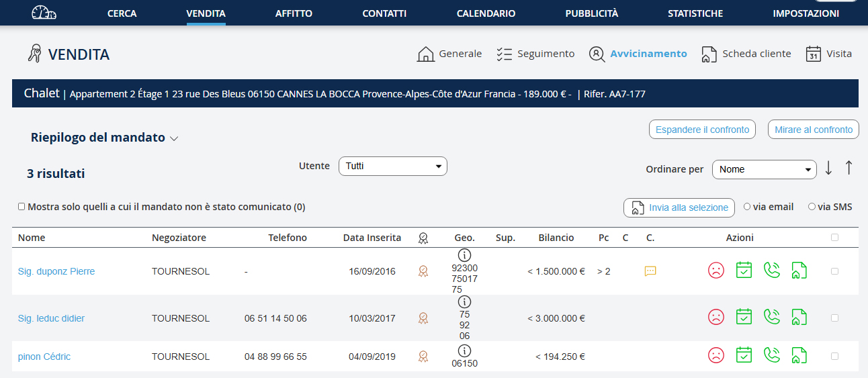
Task: Click the phone call icon for pinon Cédric
Action: click(772, 356)
